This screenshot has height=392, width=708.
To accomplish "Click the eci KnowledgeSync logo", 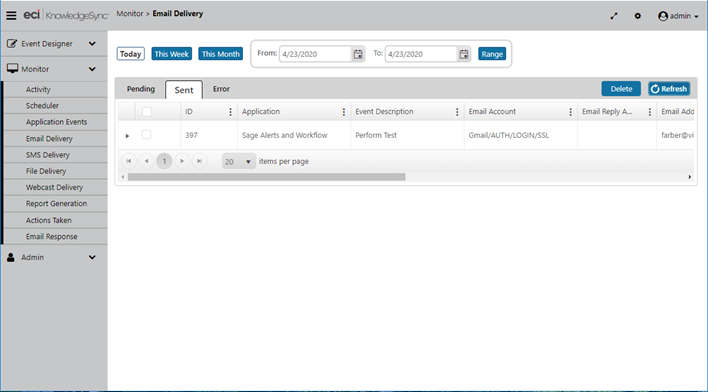I will point(66,15).
